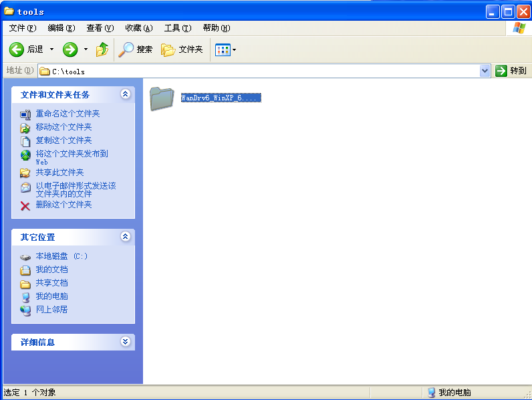Click the green Back arrow button
The image size is (532, 400).
(16, 49)
